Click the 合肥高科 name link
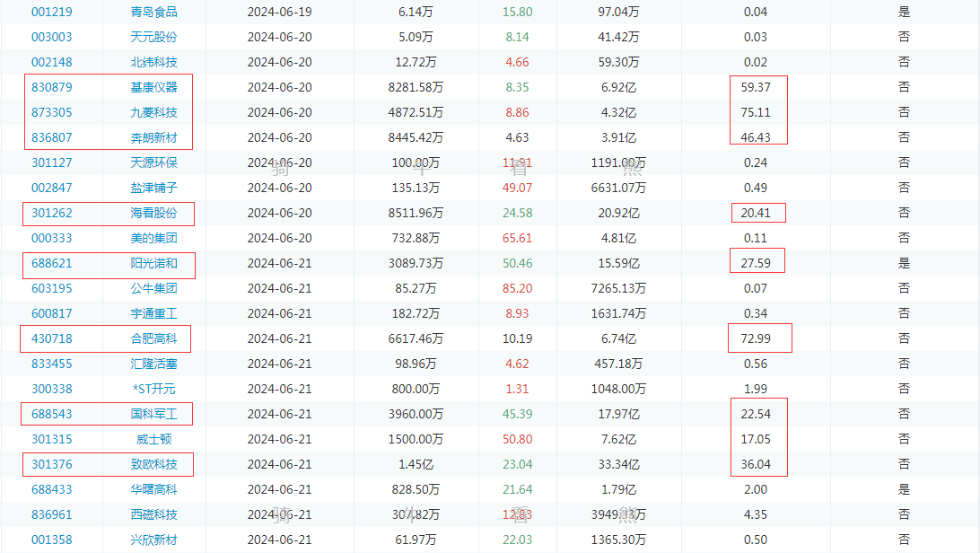Viewport: 980px width, 553px height. [153, 338]
